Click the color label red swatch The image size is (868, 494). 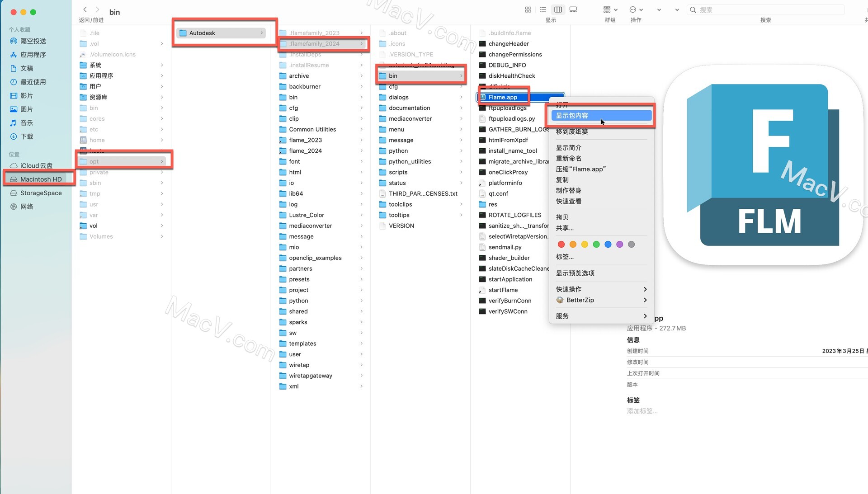click(x=561, y=245)
